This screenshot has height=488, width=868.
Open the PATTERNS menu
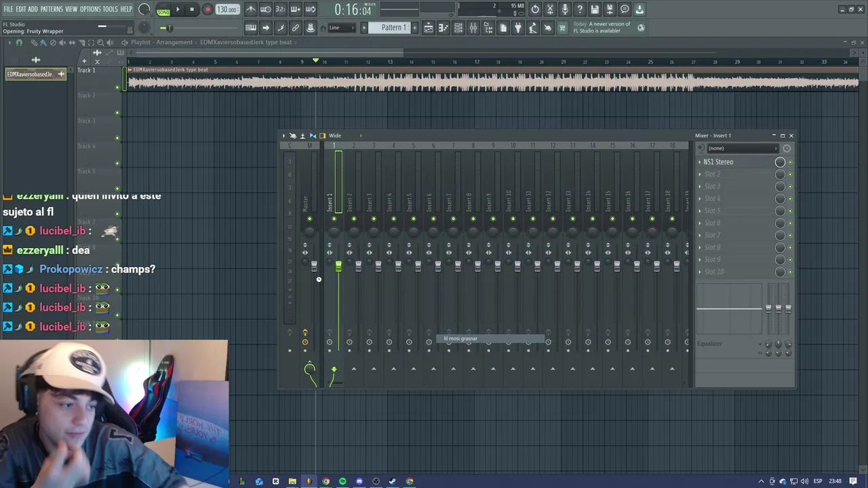52,9
